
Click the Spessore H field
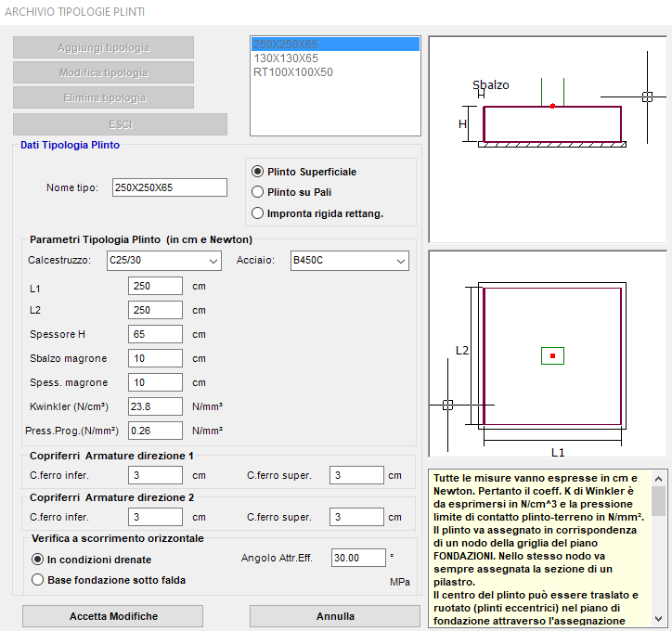click(x=155, y=334)
